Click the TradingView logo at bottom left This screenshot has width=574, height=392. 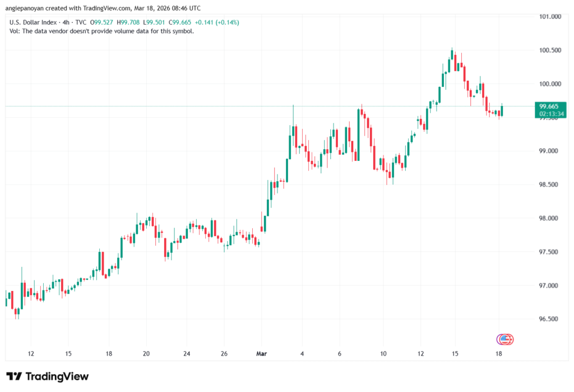point(47,377)
